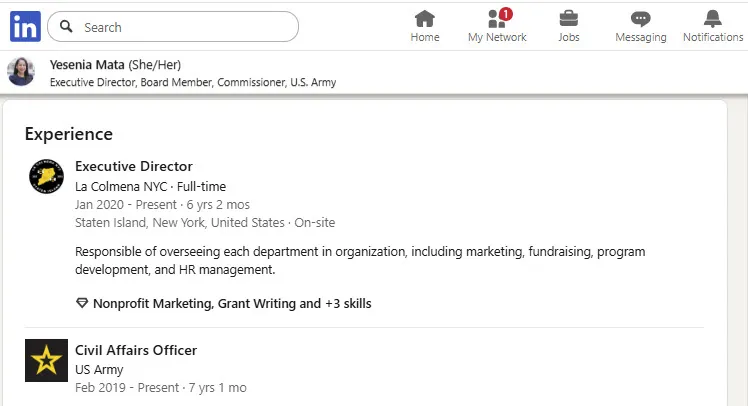Open the Executive Director position title

[x=134, y=166]
